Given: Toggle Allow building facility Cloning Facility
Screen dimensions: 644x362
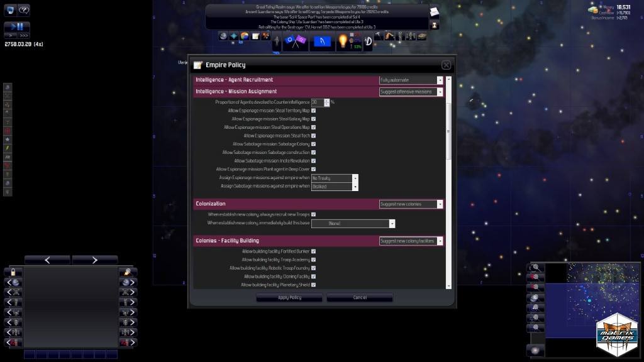Looking at the screenshot, I should 313,277.
